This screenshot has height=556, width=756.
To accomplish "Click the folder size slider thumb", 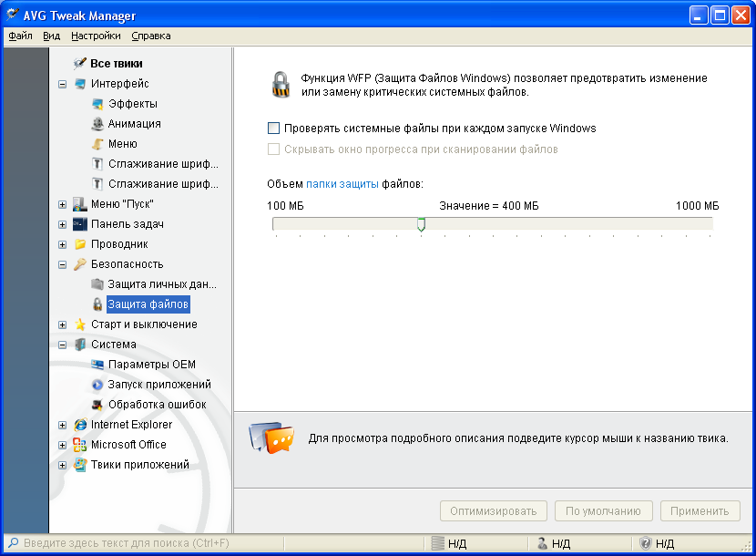I will click(421, 224).
